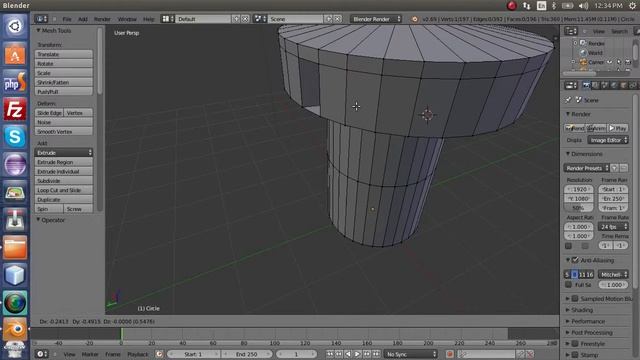Click the Camera object icon in outliner

[583, 62]
